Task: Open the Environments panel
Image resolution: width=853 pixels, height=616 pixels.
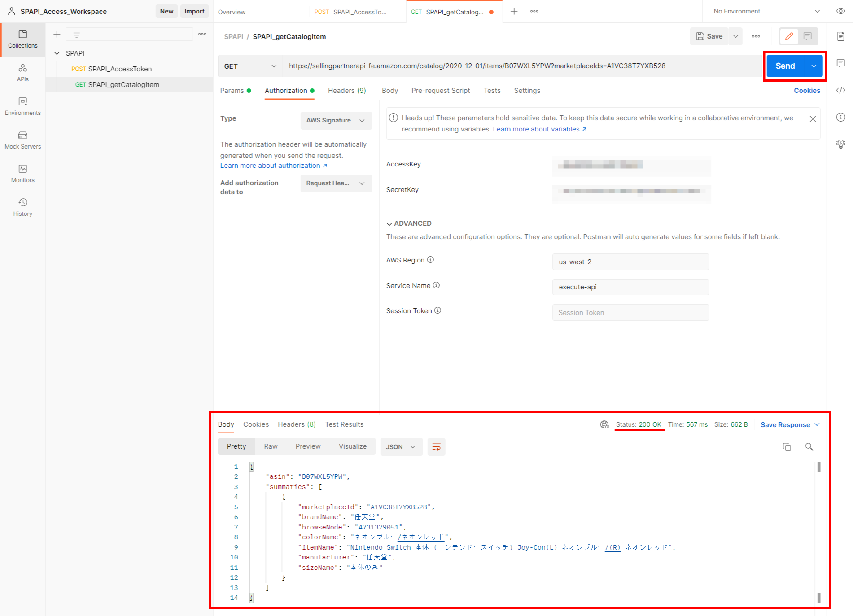Action: tap(22, 106)
